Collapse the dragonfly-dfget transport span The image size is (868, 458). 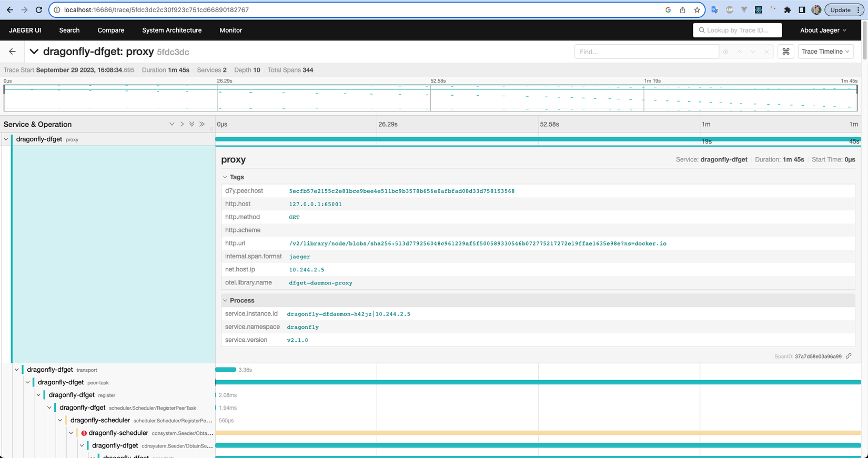coord(17,370)
